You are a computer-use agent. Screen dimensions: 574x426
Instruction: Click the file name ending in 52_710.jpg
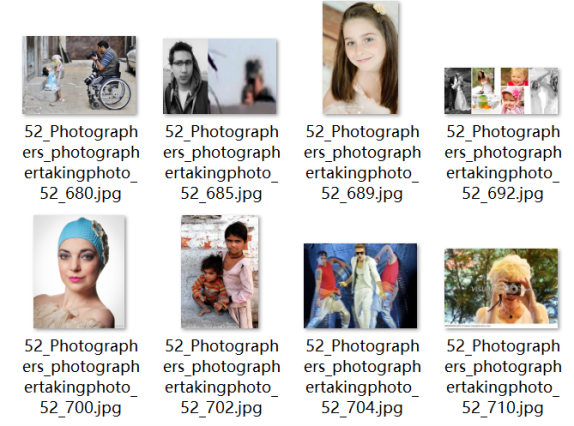tap(503, 377)
